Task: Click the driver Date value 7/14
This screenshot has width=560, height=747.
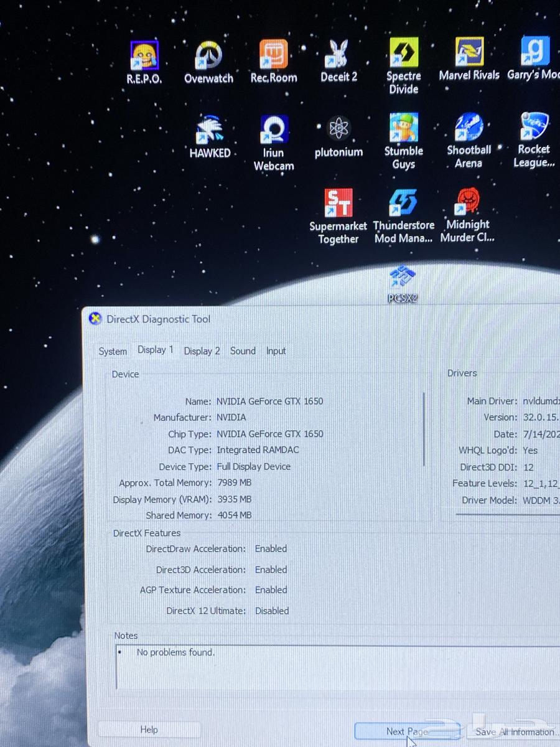Action: point(541,434)
